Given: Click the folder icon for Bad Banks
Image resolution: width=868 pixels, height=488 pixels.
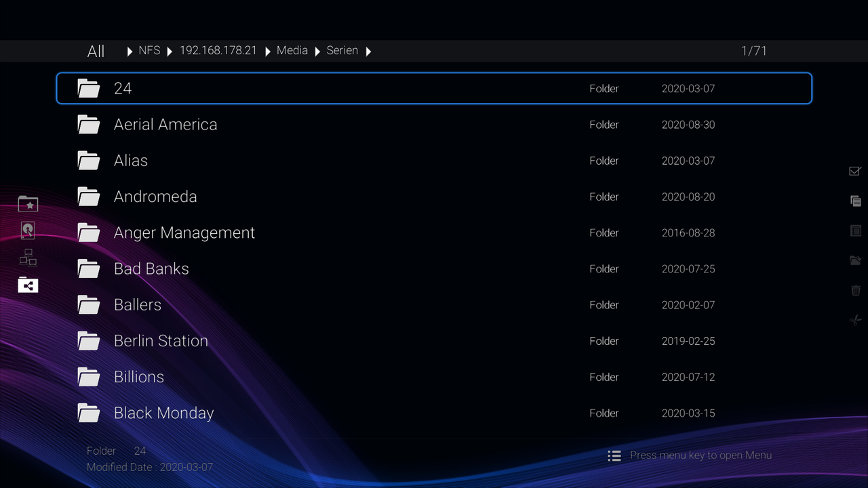Looking at the screenshot, I should point(89,268).
